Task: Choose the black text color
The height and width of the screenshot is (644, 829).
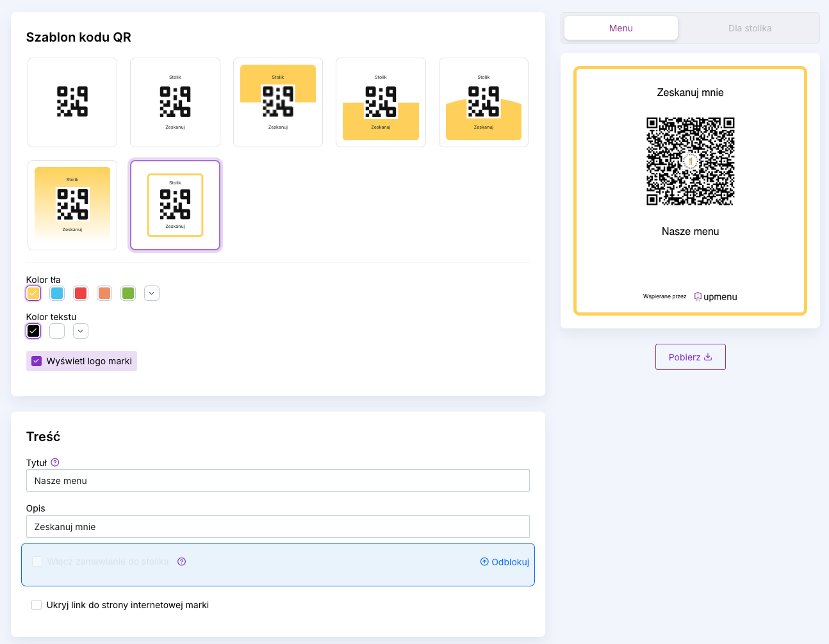Action: click(x=33, y=331)
